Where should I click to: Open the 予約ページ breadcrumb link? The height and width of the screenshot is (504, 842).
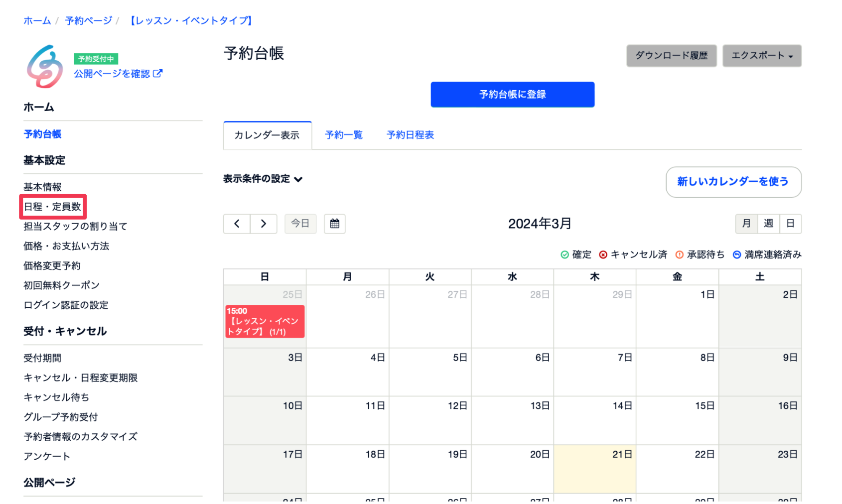tap(89, 20)
